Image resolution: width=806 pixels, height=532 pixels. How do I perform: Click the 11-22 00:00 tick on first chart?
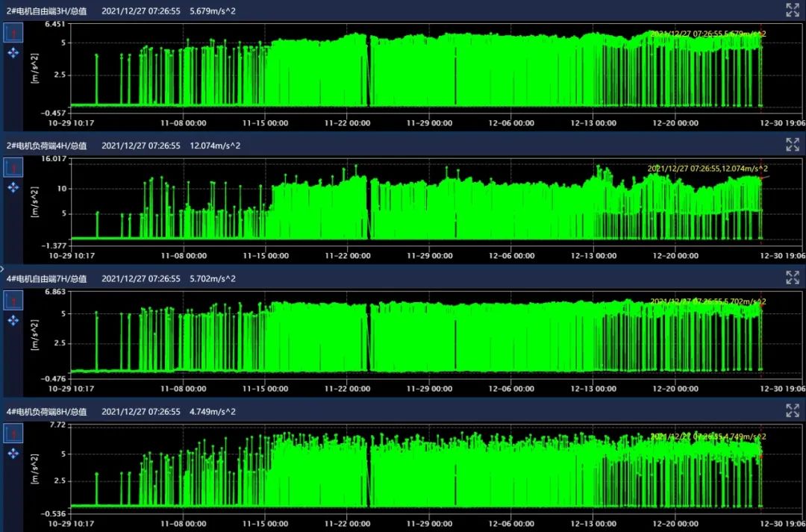point(349,122)
